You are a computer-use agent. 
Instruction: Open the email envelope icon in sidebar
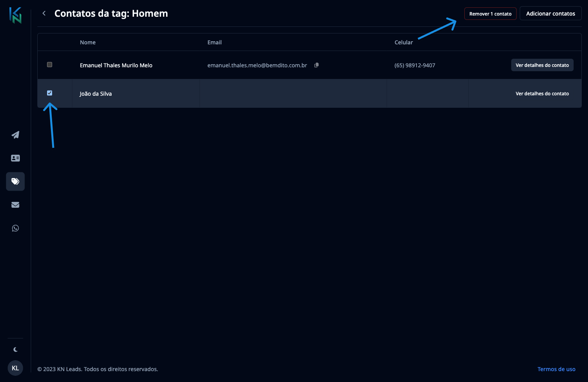pos(16,205)
